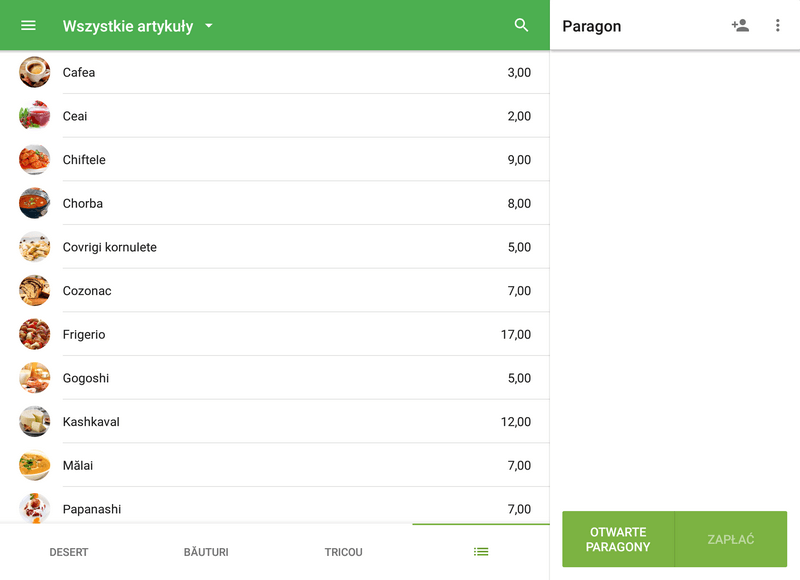Open the three-dot receipt options menu
The height and width of the screenshot is (580, 800).
coord(778,26)
